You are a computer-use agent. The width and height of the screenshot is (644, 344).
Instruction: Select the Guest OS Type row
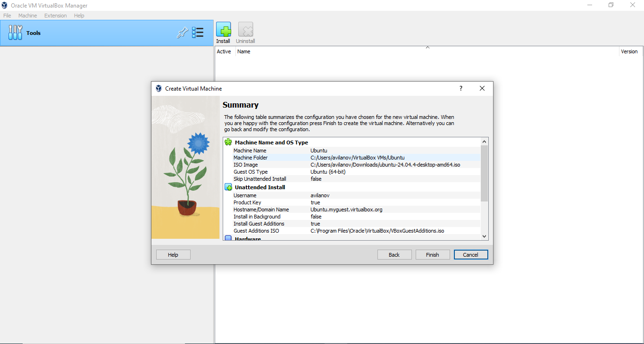tap(352, 172)
